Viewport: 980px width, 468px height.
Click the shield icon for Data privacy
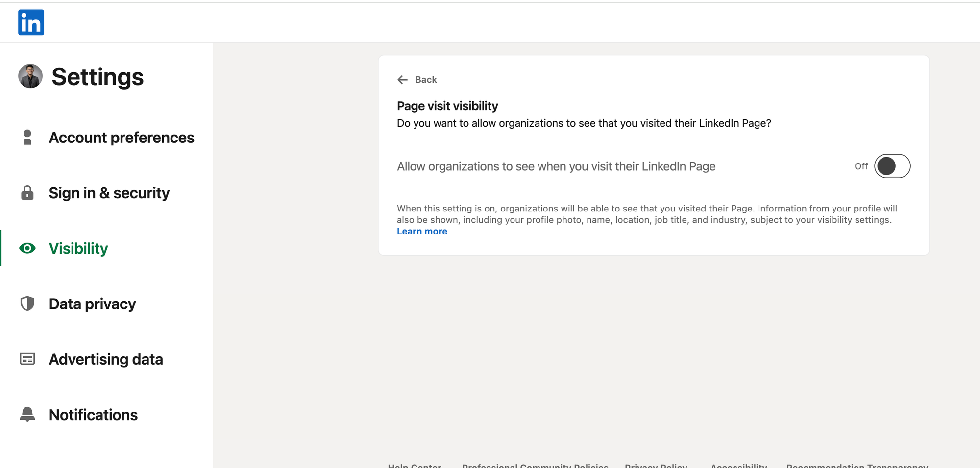(x=27, y=304)
